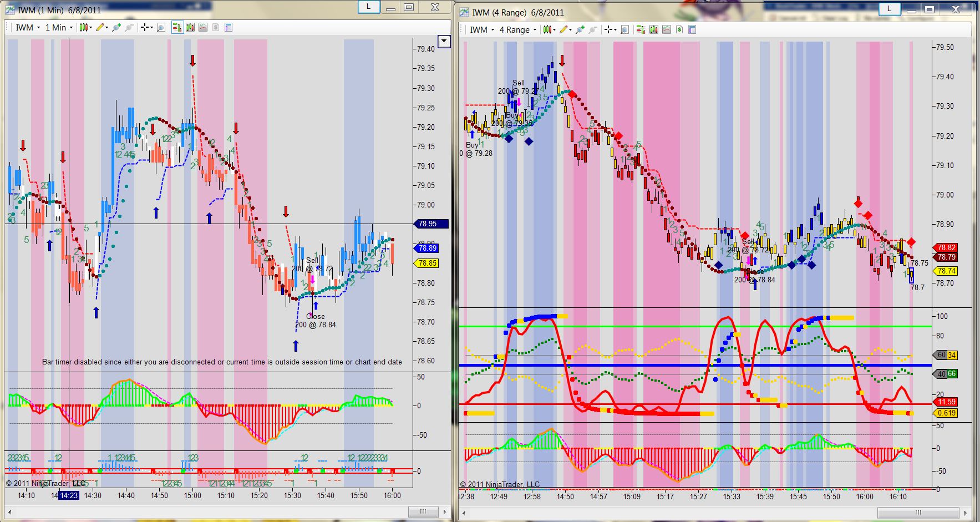Click the '200 @ 78.84' Close label on 1 Min chart
This screenshot has width=980, height=522.
pos(316,325)
